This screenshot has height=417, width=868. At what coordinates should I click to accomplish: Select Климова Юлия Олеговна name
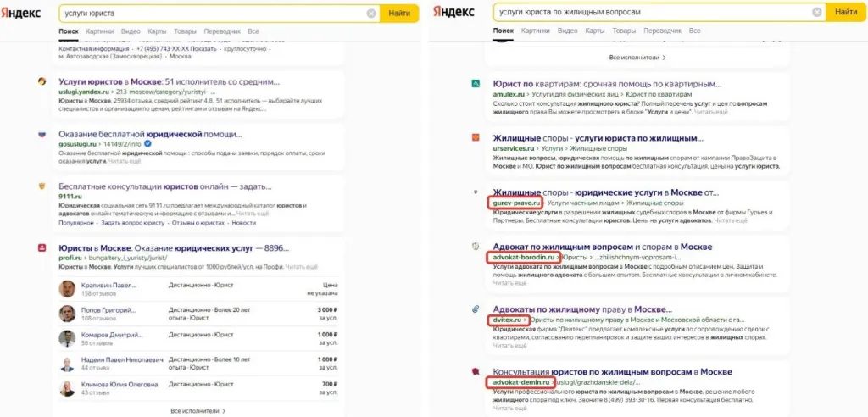point(120,384)
